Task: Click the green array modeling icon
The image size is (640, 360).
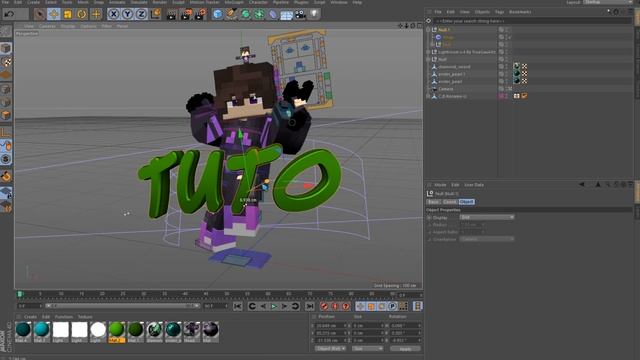Action: point(259,15)
